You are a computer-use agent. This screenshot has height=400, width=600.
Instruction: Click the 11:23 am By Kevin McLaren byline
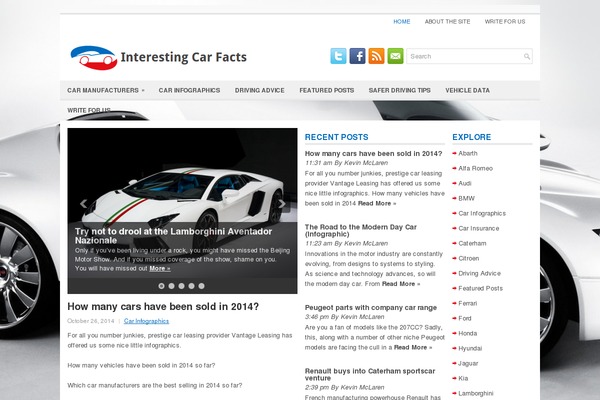click(346, 243)
